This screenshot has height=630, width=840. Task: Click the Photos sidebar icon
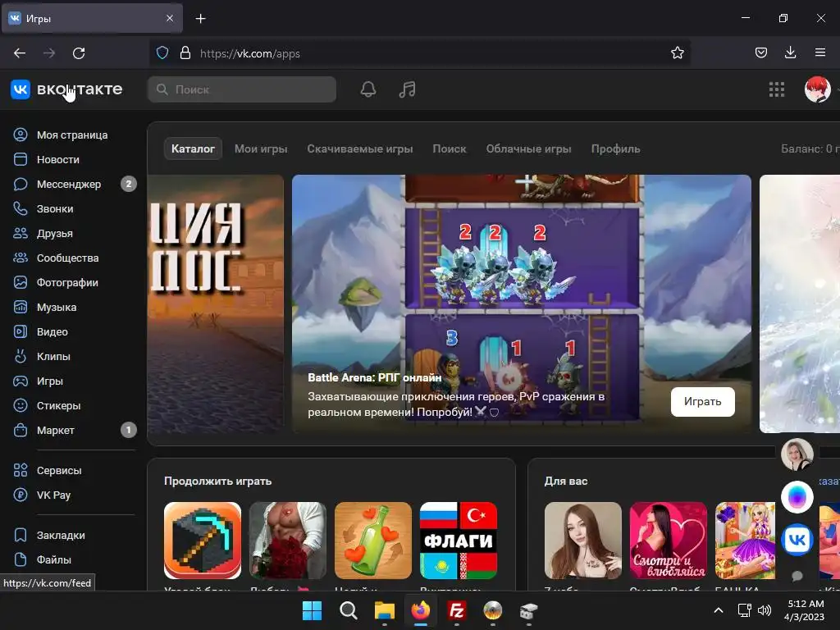[x=21, y=282]
